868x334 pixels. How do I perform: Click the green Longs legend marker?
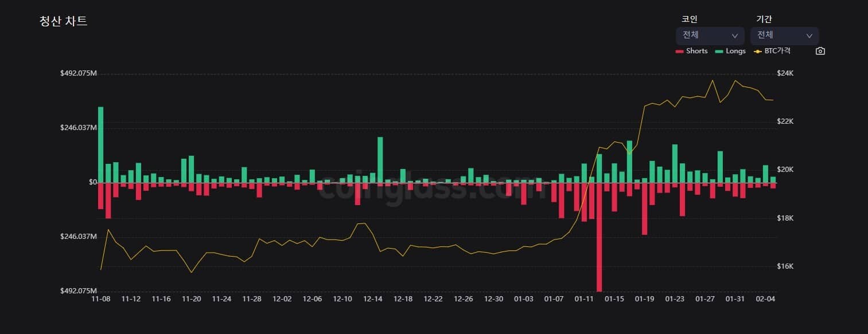[719, 51]
